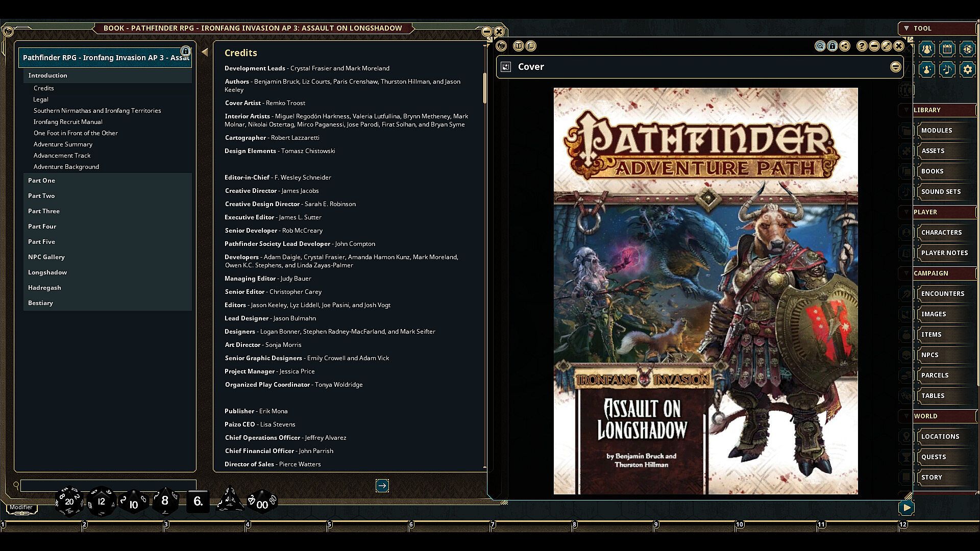Image resolution: width=980 pixels, height=551 pixels.
Task: Open the Credits page
Action: pos(44,88)
